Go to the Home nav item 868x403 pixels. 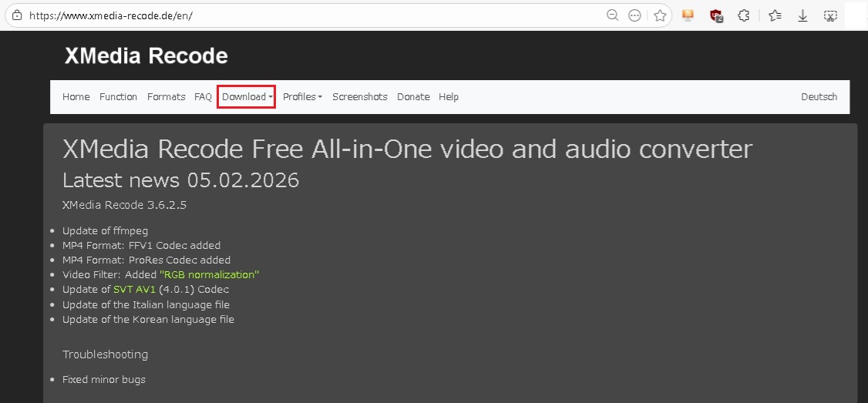pos(76,97)
